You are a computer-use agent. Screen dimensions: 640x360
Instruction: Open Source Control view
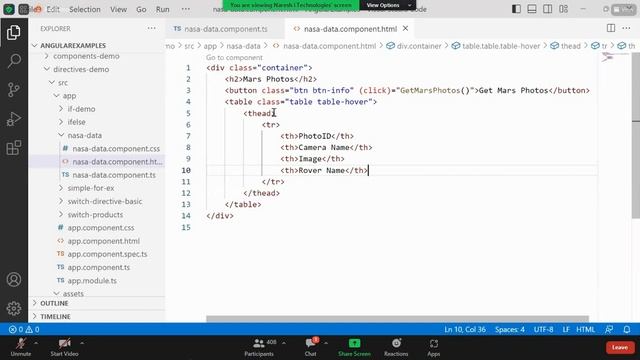(13, 90)
